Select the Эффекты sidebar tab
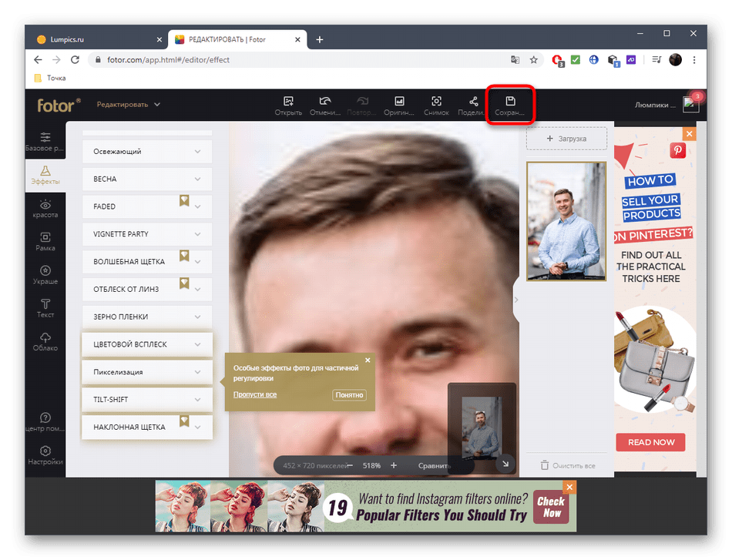 tap(45, 176)
